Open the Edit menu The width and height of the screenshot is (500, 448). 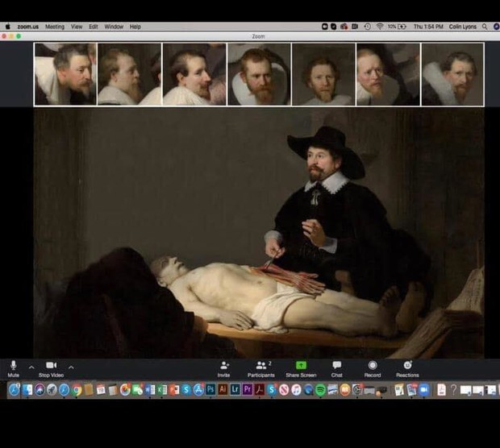pos(94,27)
